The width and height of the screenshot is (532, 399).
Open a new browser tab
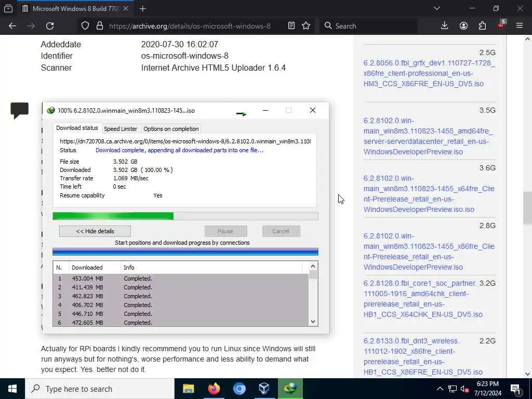(143, 9)
